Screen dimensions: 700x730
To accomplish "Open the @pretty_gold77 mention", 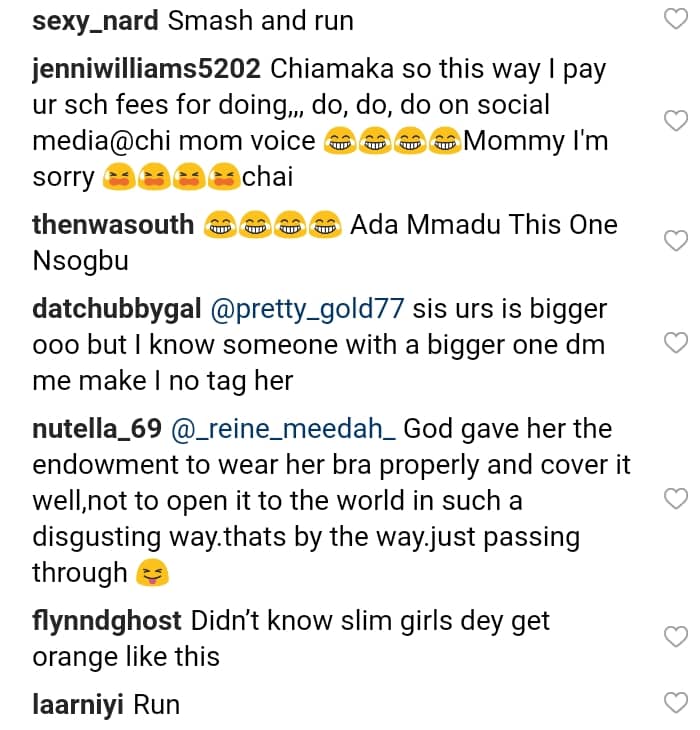I will [306, 309].
